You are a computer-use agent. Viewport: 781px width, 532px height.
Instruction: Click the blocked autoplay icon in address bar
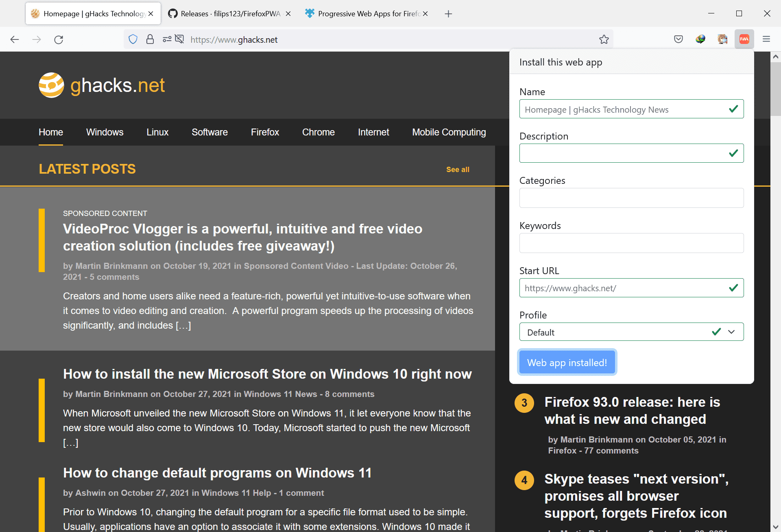pos(179,39)
